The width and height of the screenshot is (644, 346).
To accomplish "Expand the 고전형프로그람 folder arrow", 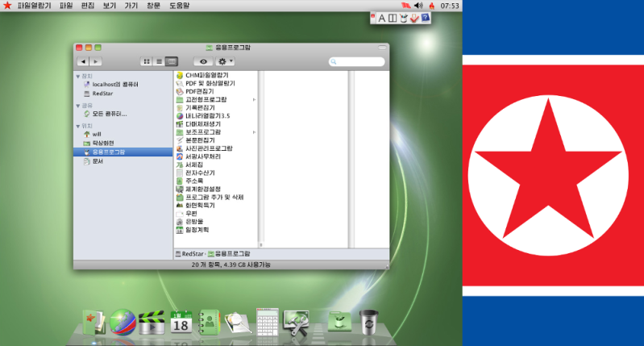I will (254, 100).
